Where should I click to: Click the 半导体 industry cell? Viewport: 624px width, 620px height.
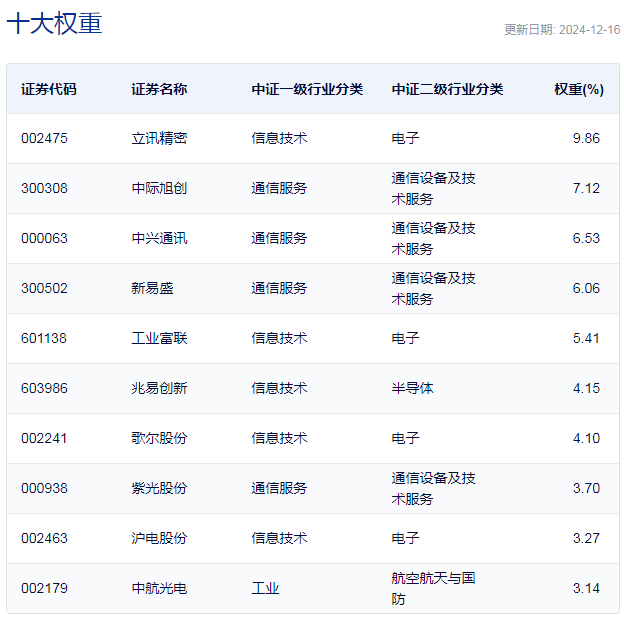pyautogui.click(x=412, y=388)
